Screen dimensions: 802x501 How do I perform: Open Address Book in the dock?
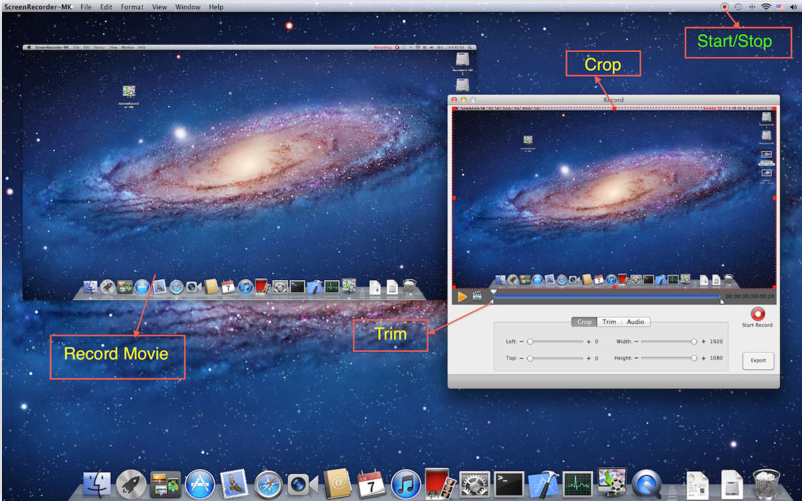(337, 484)
